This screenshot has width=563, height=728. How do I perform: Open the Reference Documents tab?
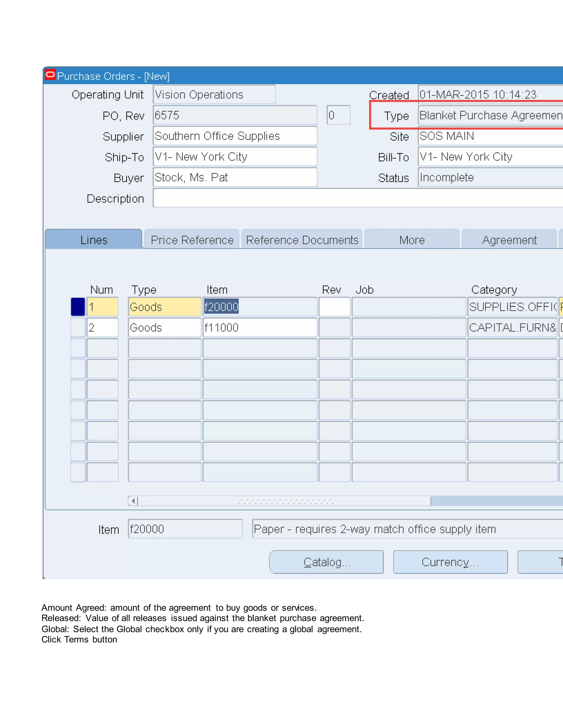click(302, 240)
